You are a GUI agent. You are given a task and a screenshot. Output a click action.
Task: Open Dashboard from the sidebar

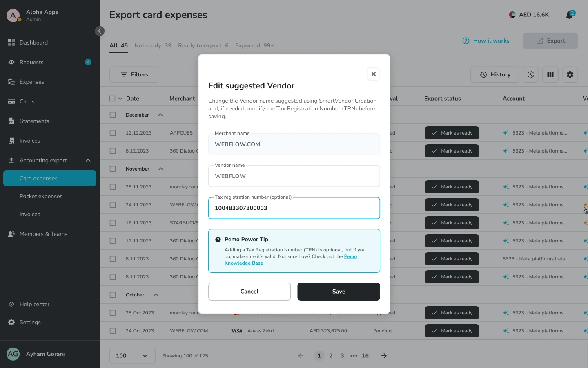(50, 43)
